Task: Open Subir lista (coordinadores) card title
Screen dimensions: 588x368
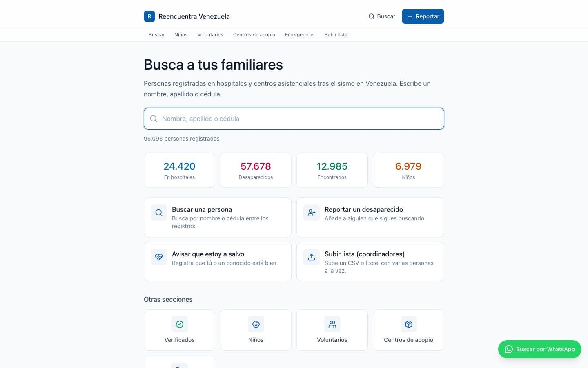Action: coord(365,254)
